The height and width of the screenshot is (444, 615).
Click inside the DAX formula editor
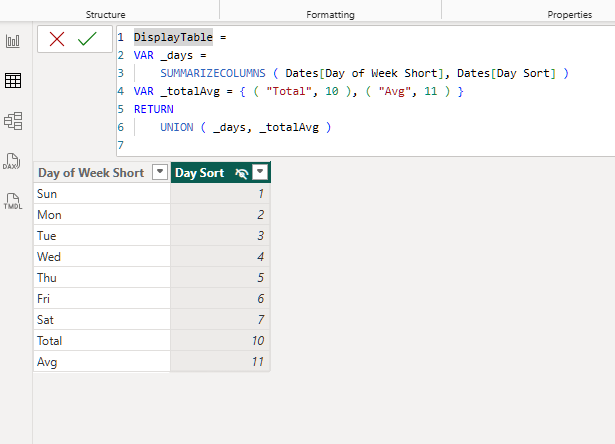(x=366, y=91)
